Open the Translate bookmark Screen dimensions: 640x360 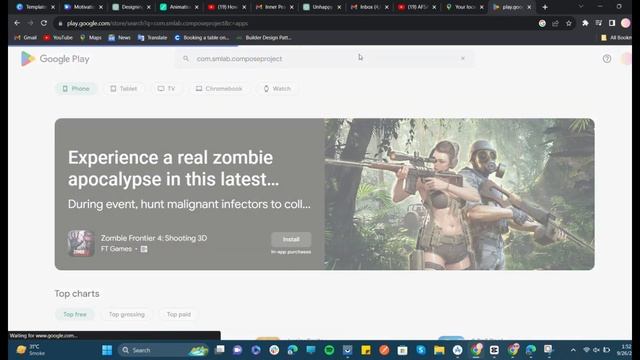152,38
